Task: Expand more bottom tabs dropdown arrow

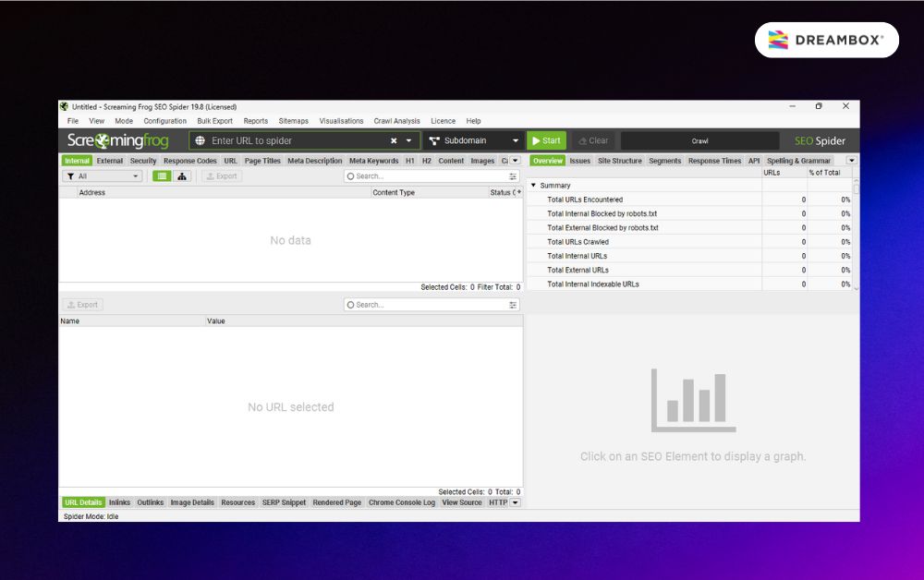Action: (515, 502)
